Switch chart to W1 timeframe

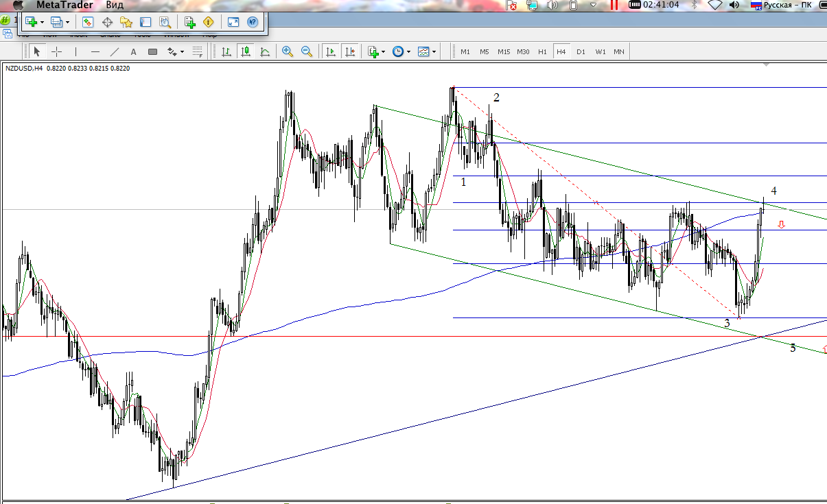point(600,51)
